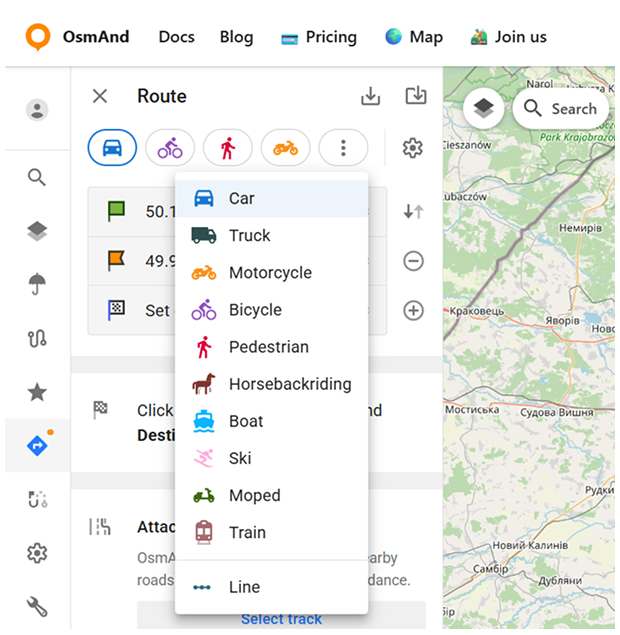
Task: Swap start and destination arrows
Action: point(413,211)
